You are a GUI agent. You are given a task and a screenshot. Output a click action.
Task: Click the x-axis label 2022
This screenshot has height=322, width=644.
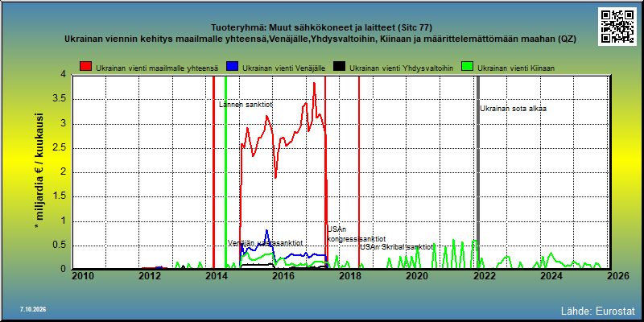pos(485,276)
